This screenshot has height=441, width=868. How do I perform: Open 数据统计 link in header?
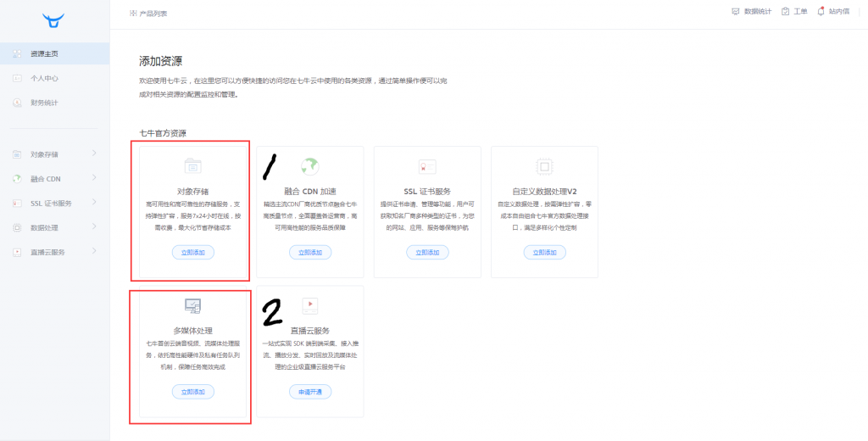coord(758,12)
